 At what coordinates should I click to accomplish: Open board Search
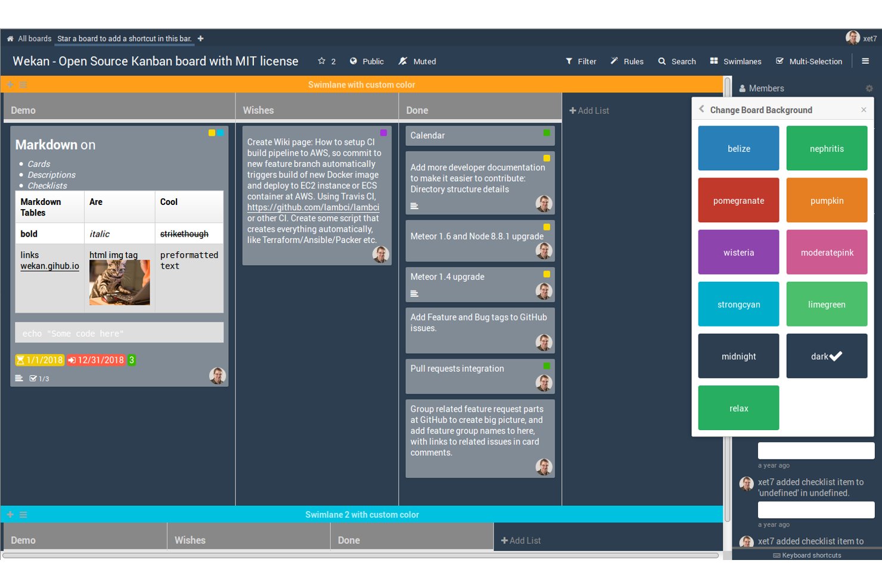[x=677, y=61]
